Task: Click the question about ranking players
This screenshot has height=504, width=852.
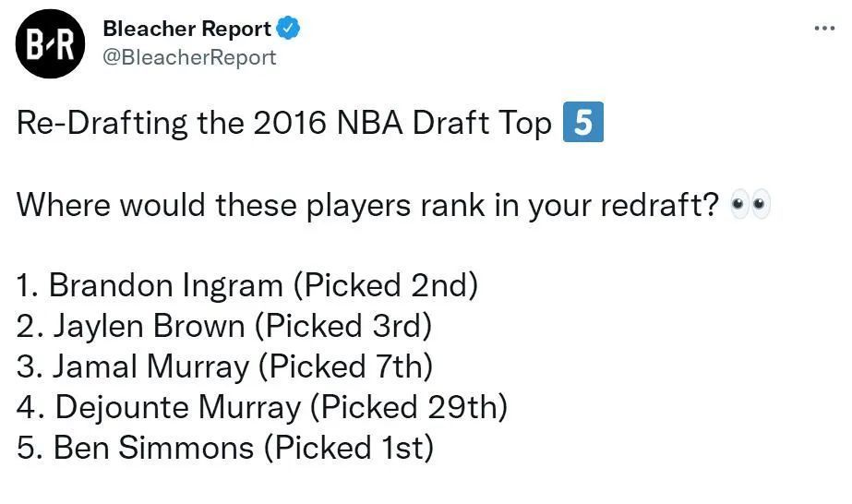Action: [368, 205]
